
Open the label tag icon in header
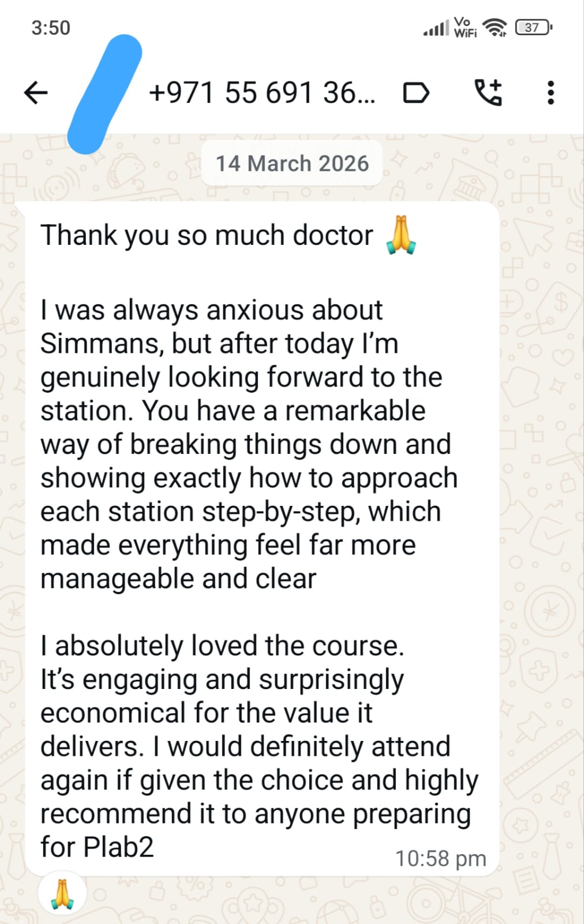[415, 92]
